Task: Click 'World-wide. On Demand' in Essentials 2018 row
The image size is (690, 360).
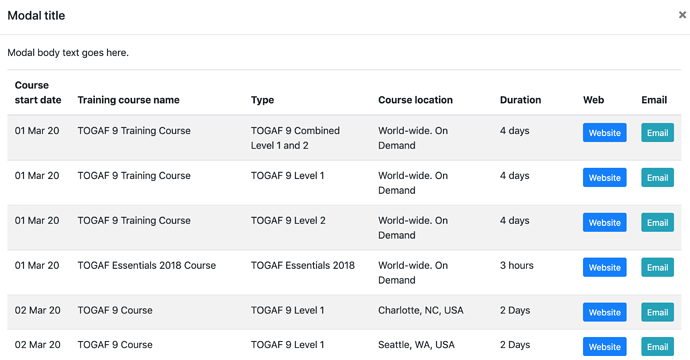Action: tap(413, 272)
